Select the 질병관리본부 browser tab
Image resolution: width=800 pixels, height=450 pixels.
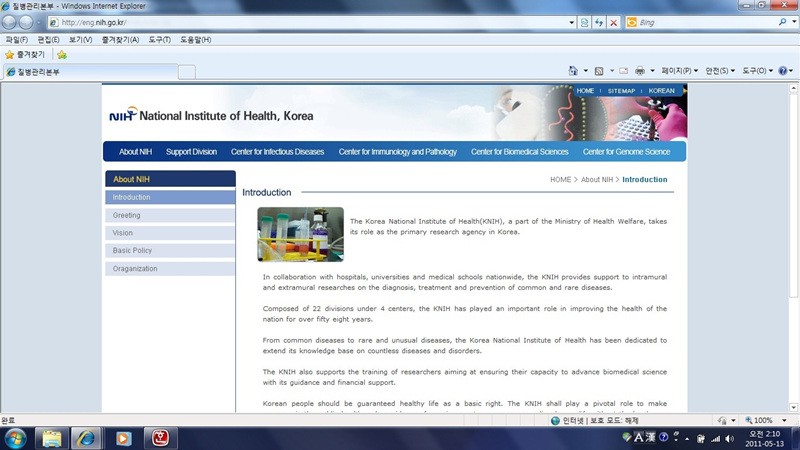(x=90, y=72)
